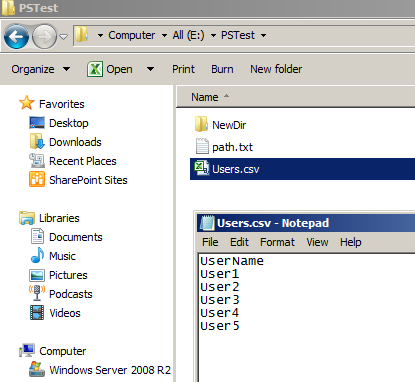Click the Excel icon on Open button

(95, 69)
